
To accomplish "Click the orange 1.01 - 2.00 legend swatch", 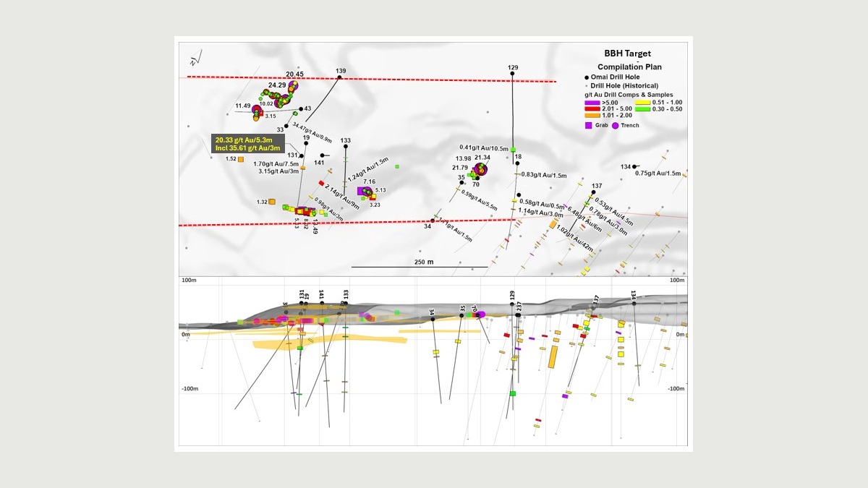I will [592, 115].
